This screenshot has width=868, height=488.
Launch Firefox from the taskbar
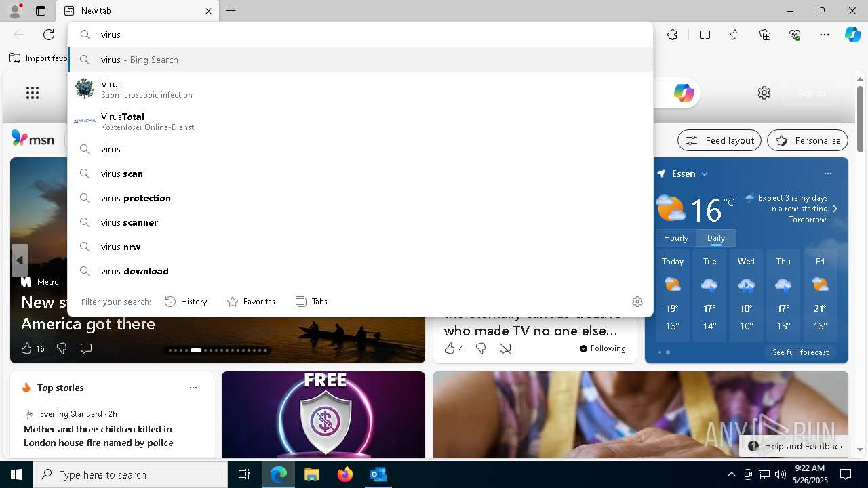[x=344, y=474]
